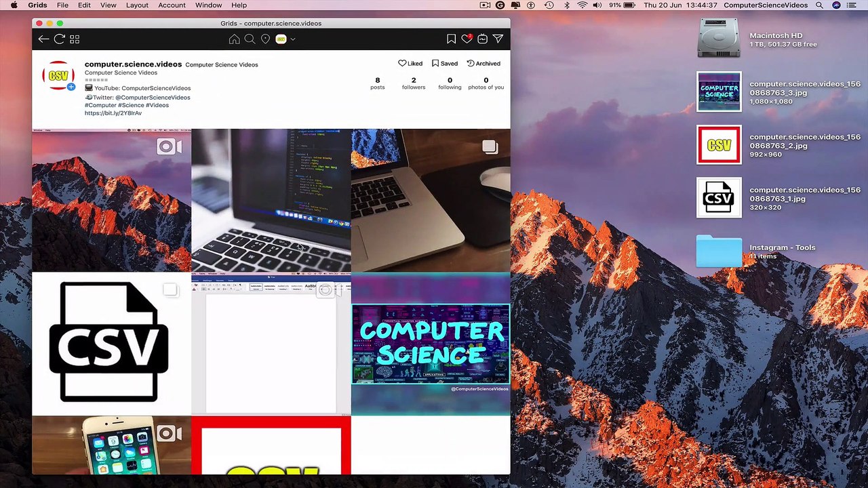
Task: Open the Saved posts link
Action: click(x=445, y=64)
